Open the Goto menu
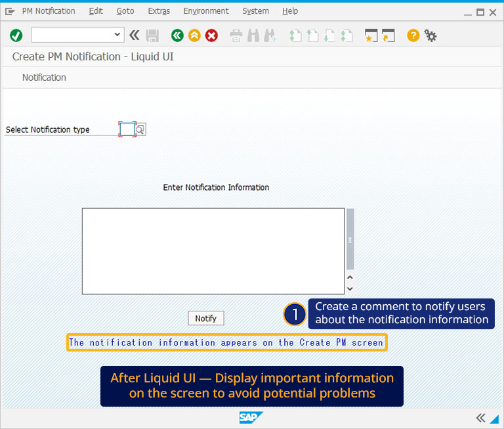The image size is (504, 429). point(125,11)
